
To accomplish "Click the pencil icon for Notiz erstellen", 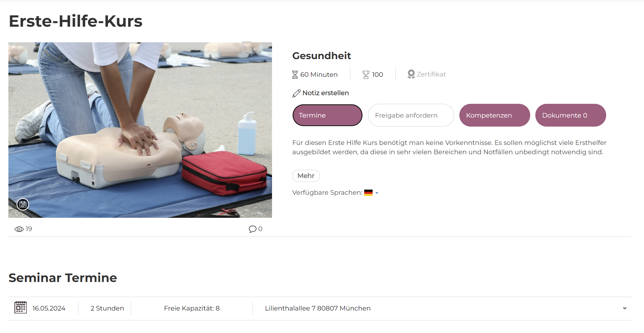I will pos(296,93).
